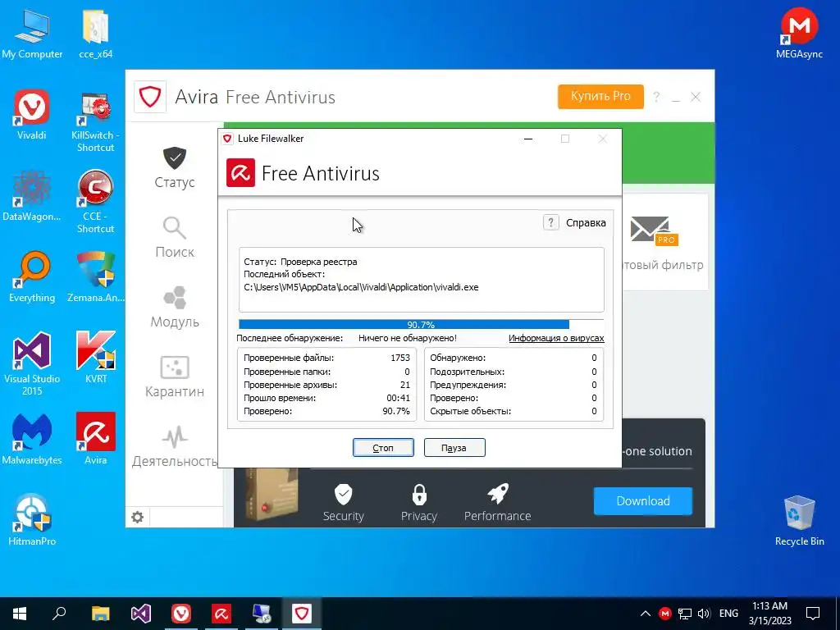Screen dimensions: 840x630
Task: Launch the Everything search desktop shortcut
Action: 32,277
